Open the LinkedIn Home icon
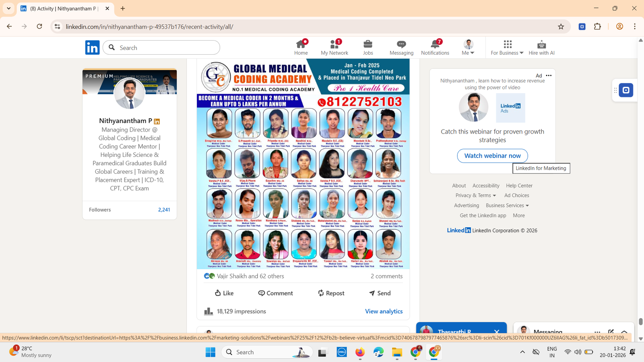The image size is (644, 362). (301, 44)
